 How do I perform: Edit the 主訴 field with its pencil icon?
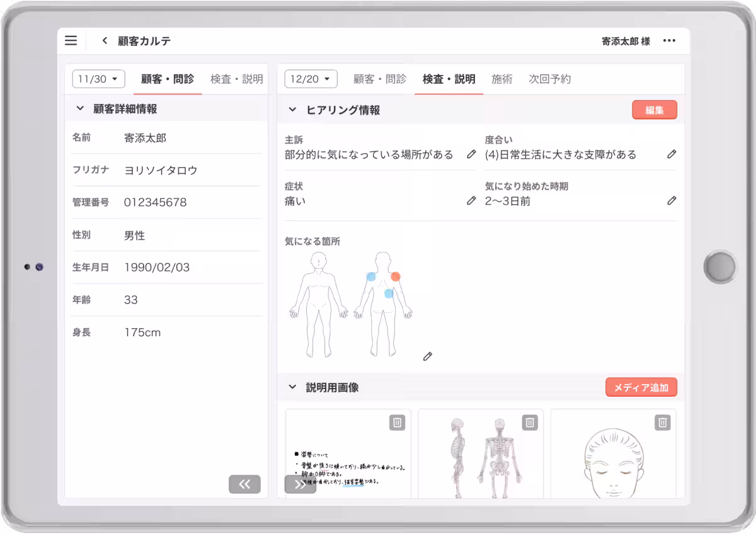coord(471,154)
